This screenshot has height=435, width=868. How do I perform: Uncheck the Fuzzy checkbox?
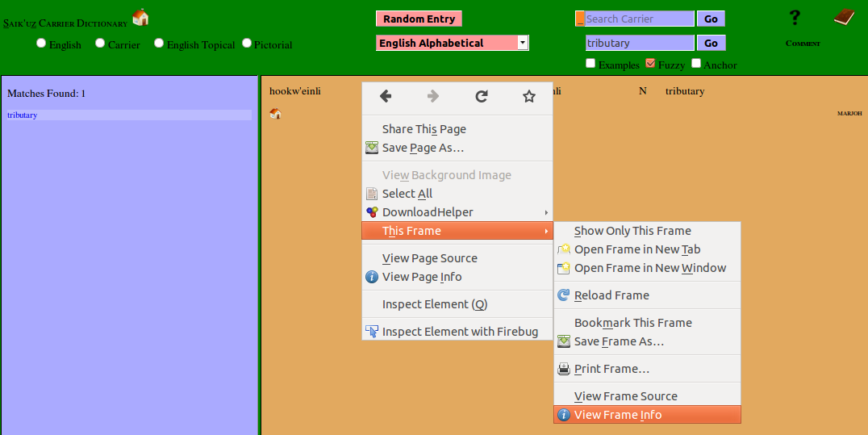650,64
